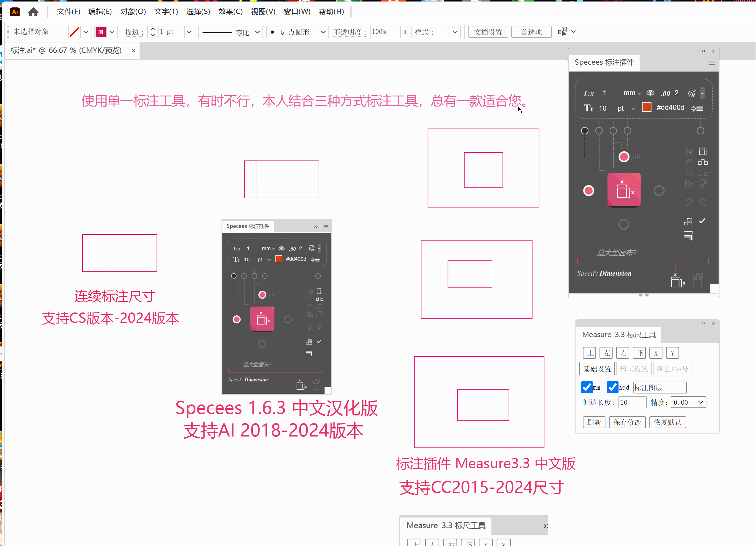Click the 1:x scale icon in Specees panel
Viewport: 756px width, 546px height.
[589, 93]
